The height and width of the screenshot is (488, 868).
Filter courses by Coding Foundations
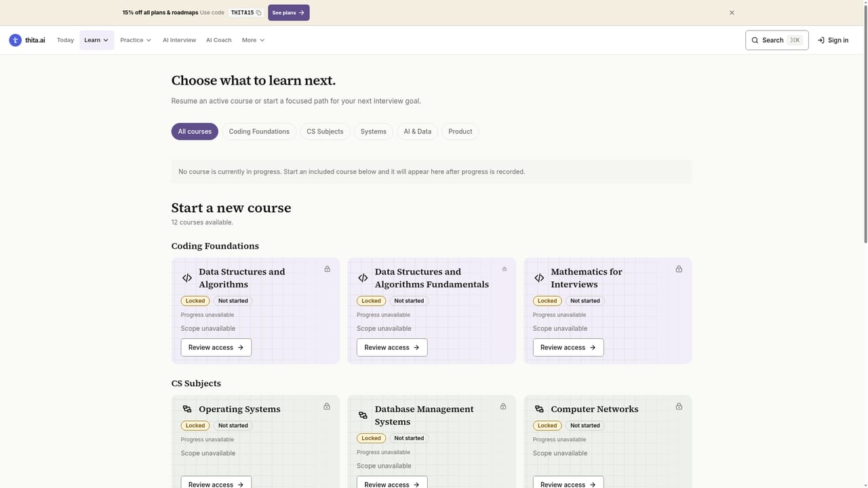point(259,131)
